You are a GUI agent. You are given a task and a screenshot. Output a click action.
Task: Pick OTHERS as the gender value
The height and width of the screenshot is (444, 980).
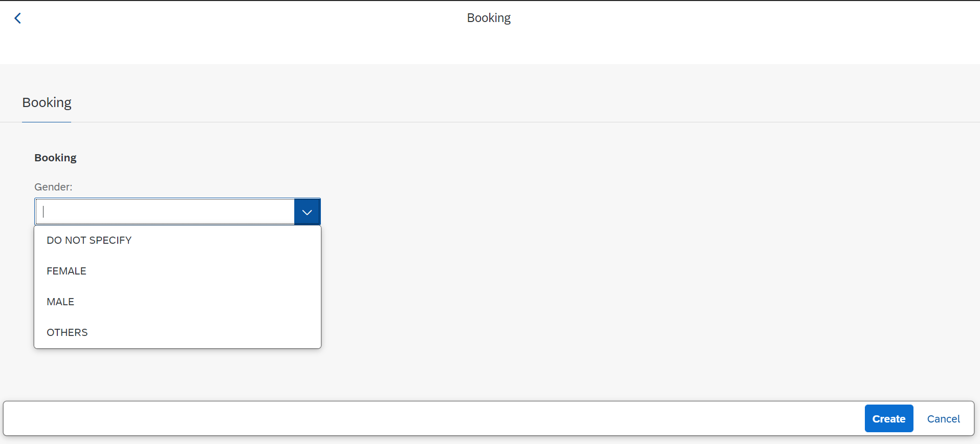click(x=67, y=332)
